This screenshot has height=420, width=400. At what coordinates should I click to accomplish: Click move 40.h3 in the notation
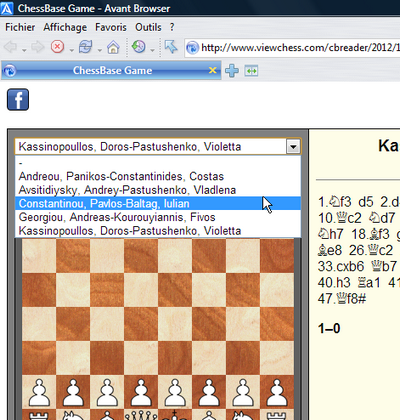334,282
